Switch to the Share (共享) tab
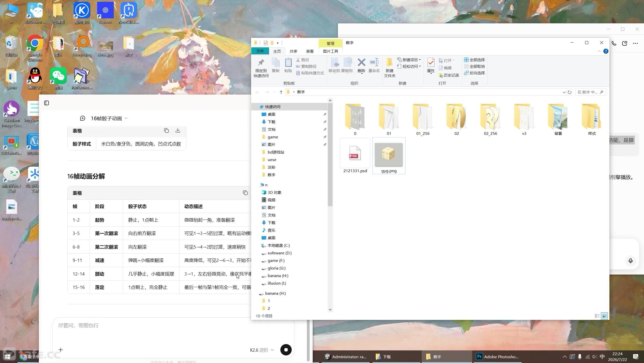Screen dimensions: 644x363 pos(293,51)
